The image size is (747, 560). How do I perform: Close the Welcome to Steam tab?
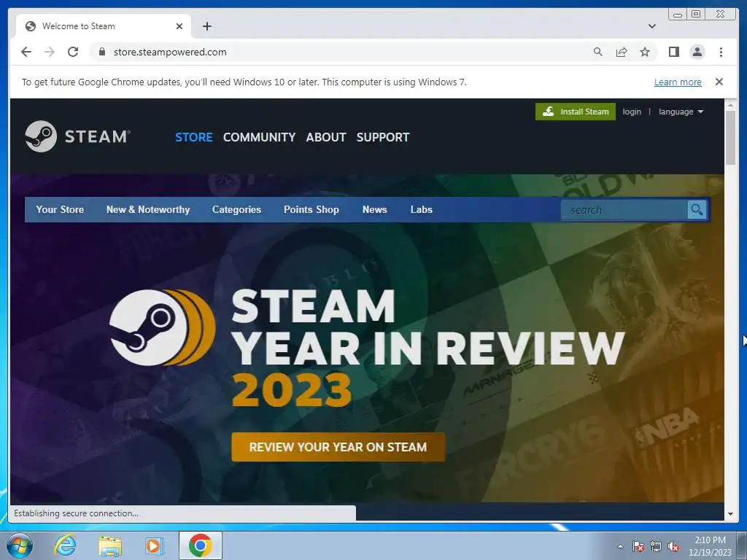179,26
